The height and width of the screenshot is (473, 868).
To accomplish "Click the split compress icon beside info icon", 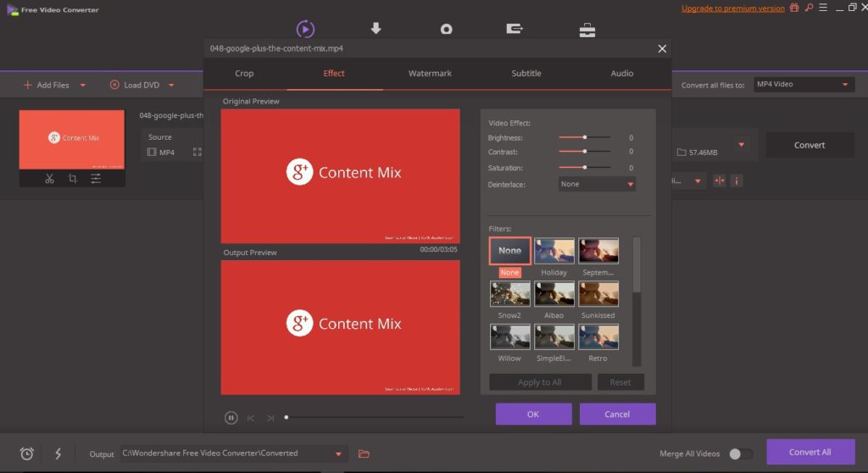I will click(719, 181).
